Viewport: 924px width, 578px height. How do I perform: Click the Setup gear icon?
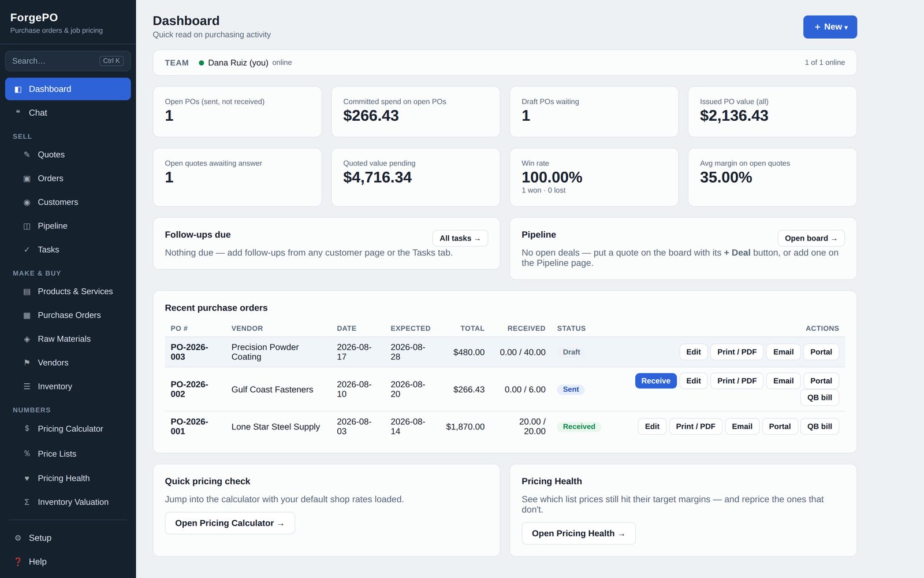click(18, 538)
